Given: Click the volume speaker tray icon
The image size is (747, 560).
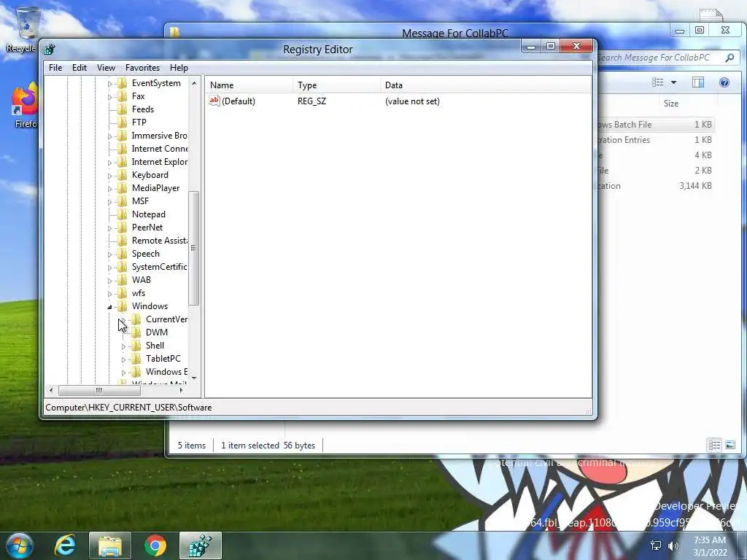Looking at the screenshot, I should click(673, 545).
